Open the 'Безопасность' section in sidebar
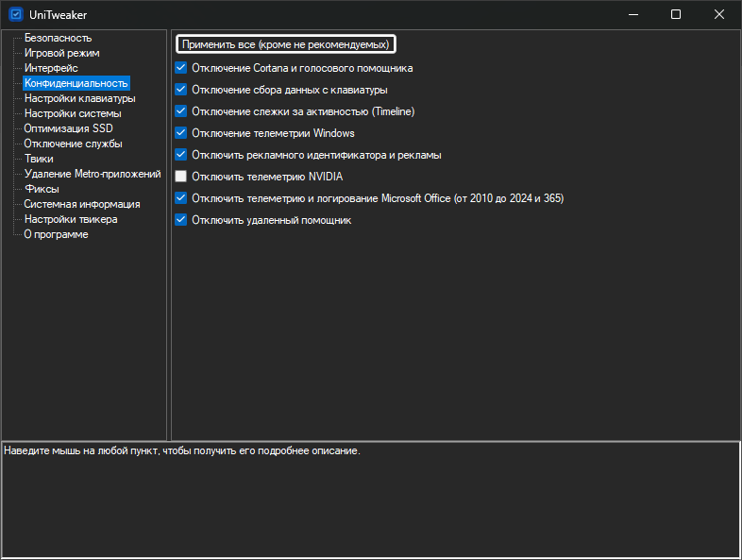 tap(58, 38)
